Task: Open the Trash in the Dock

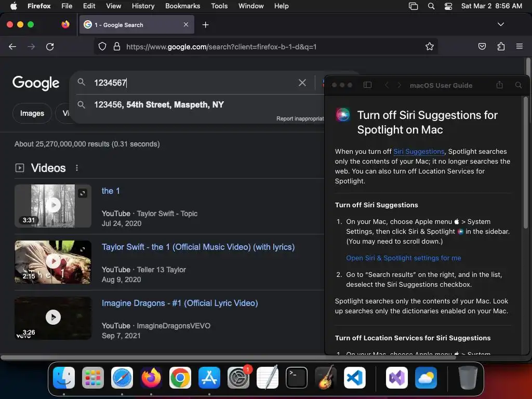Action: (x=468, y=378)
